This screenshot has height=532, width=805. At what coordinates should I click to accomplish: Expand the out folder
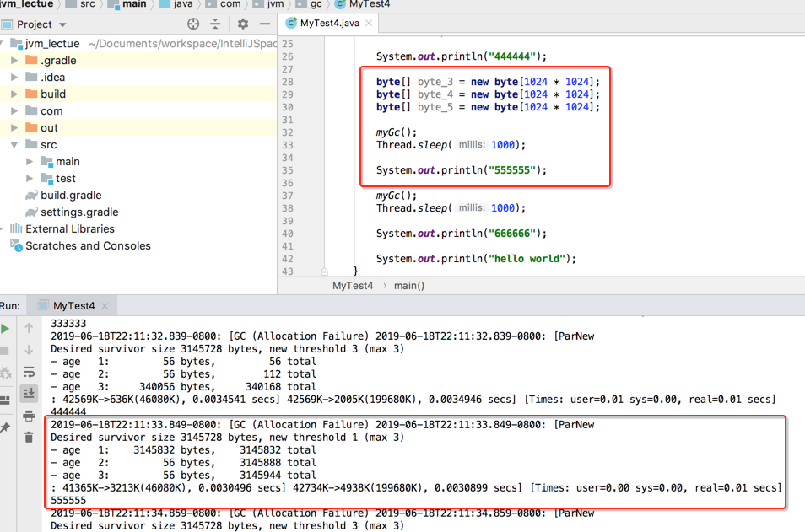[14, 128]
